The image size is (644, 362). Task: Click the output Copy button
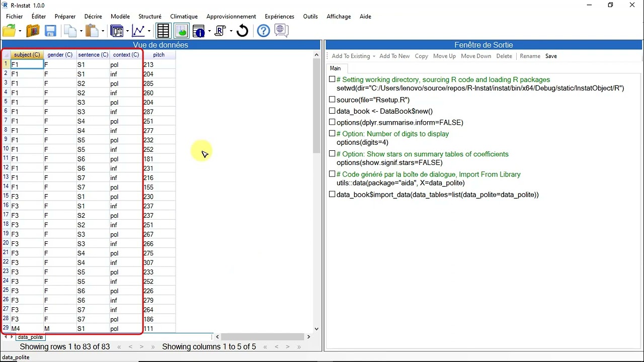(x=422, y=56)
